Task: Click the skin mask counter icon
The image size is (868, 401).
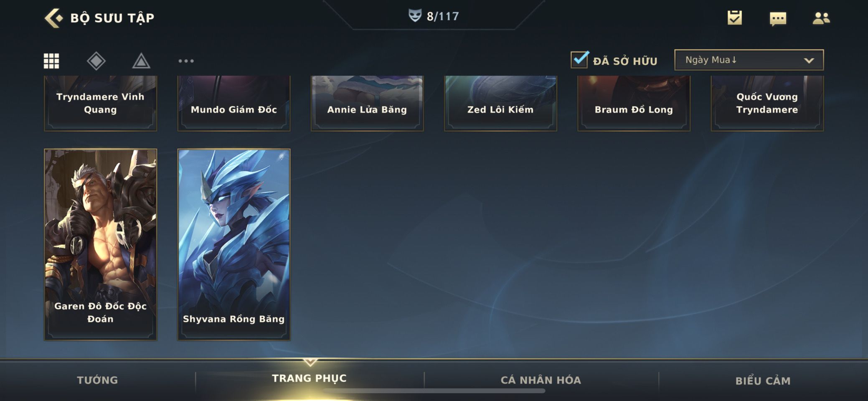Action: pyautogui.click(x=415, y=16)
